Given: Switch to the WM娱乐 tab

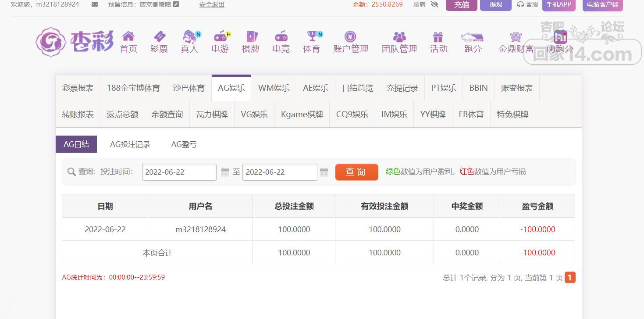Looking at the screenshot, I should point(274,88).
